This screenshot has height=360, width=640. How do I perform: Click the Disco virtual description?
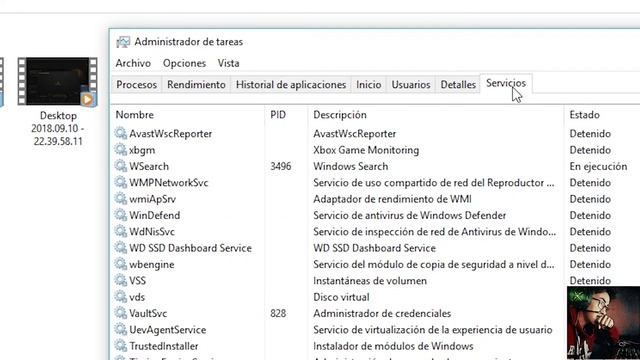[x=341, y=297]
